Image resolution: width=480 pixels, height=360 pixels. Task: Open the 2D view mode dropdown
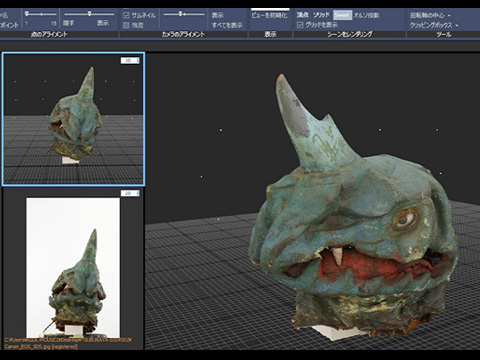pyautogui.click(x=130, y=193)
